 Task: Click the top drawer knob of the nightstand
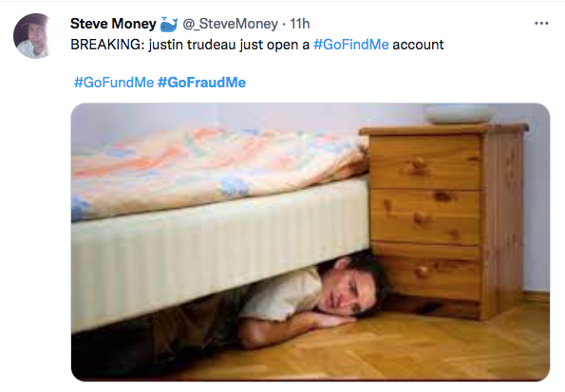tap(417, 165)
